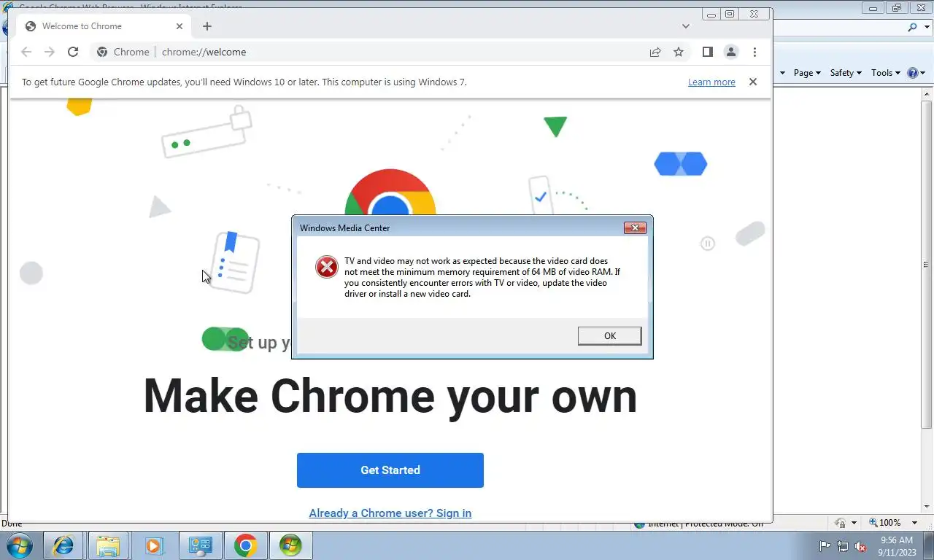Open Chrome's side panel
Image resolution: width=934 pixels, height=560 pixels.
tap(707, 52)
